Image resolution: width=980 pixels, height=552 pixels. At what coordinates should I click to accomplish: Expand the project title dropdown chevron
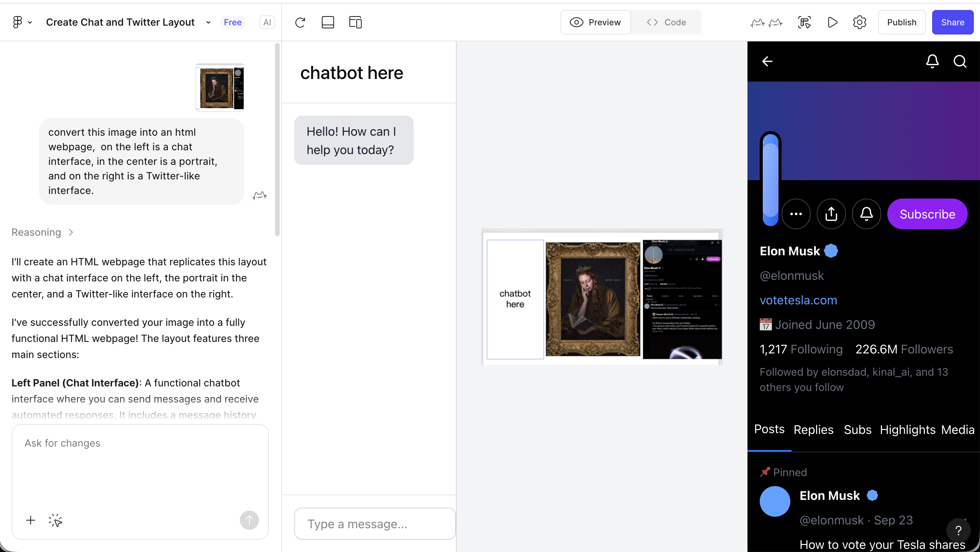pyautogui.click(x=208, y=23)
